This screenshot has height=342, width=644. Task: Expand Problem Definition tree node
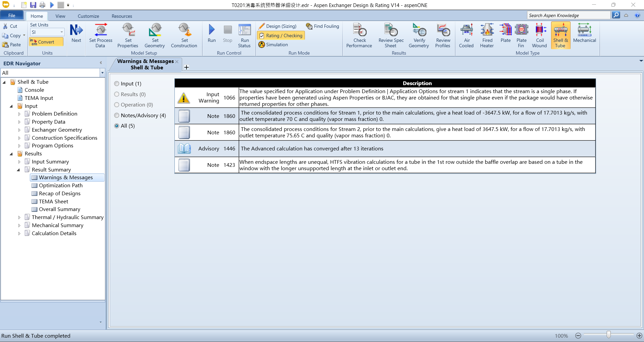click(19, 114)
